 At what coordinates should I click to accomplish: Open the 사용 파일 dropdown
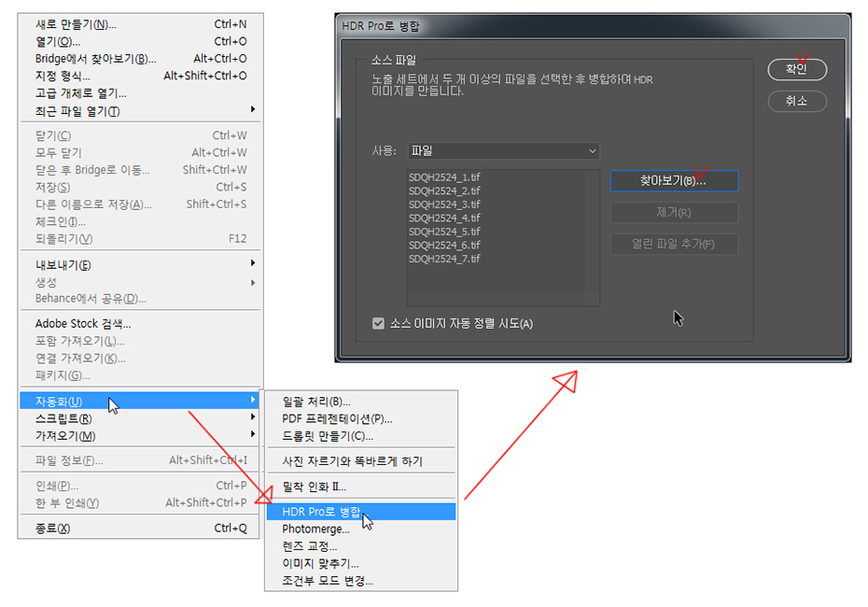pos(504,150)
